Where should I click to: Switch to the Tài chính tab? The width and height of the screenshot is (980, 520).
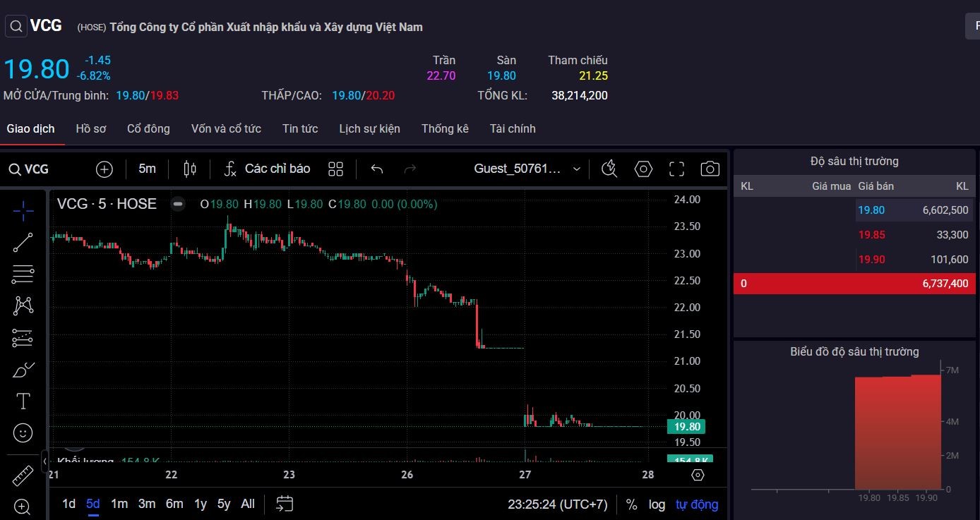tap(513, 128)
